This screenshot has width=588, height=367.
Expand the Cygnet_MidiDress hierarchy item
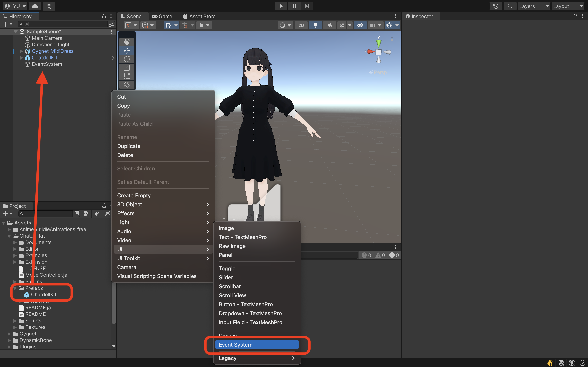21,51
